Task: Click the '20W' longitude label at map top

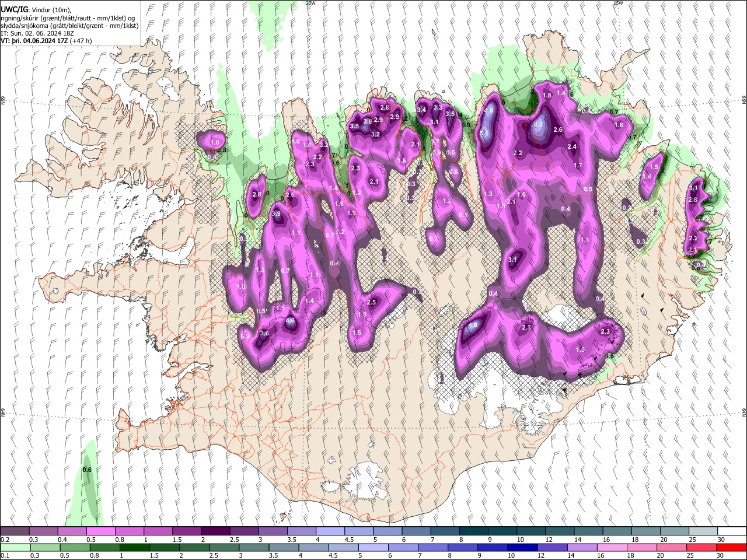Action: coord(310,3)
